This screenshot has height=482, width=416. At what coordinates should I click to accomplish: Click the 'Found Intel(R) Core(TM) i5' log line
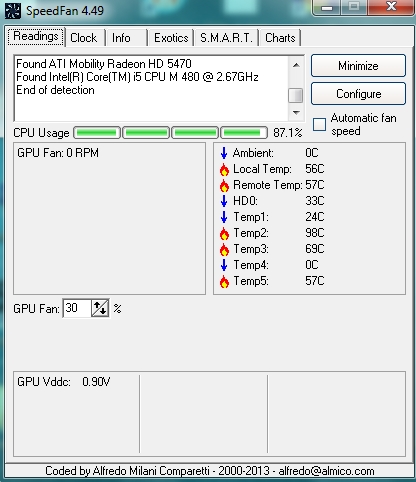pyautogui.click(x=137, y=77)
